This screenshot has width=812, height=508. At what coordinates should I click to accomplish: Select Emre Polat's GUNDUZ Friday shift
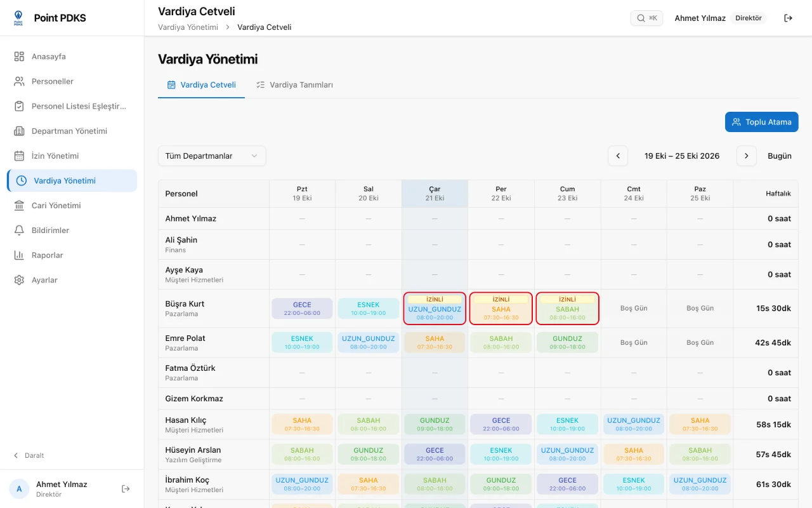pyautogui.click(x=567, y=343)
